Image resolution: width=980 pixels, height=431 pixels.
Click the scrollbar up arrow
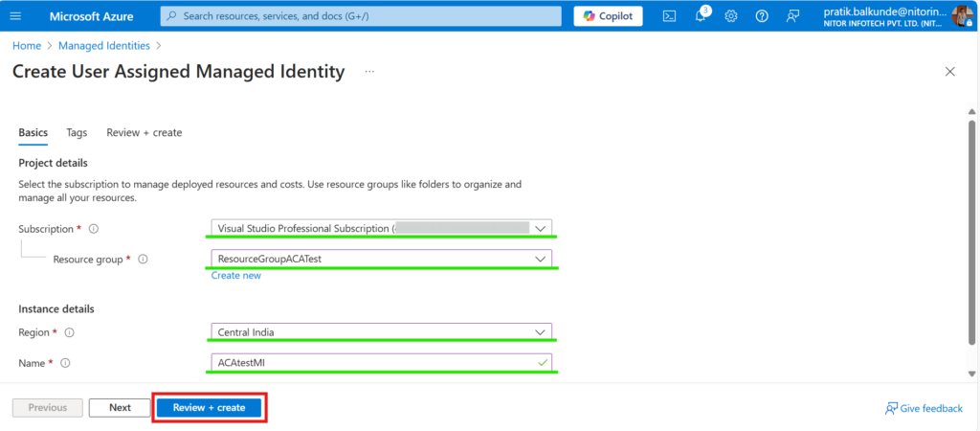click(972, 111)
